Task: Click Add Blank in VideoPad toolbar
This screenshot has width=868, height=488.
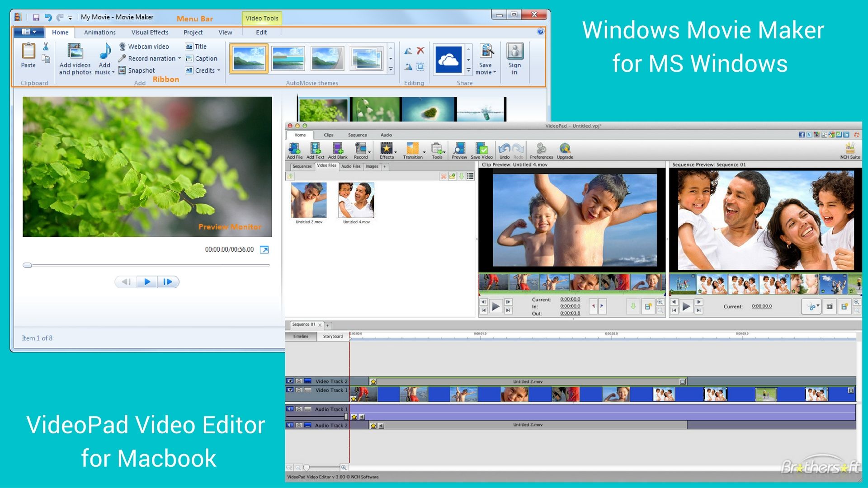Action: pos(338,150)
